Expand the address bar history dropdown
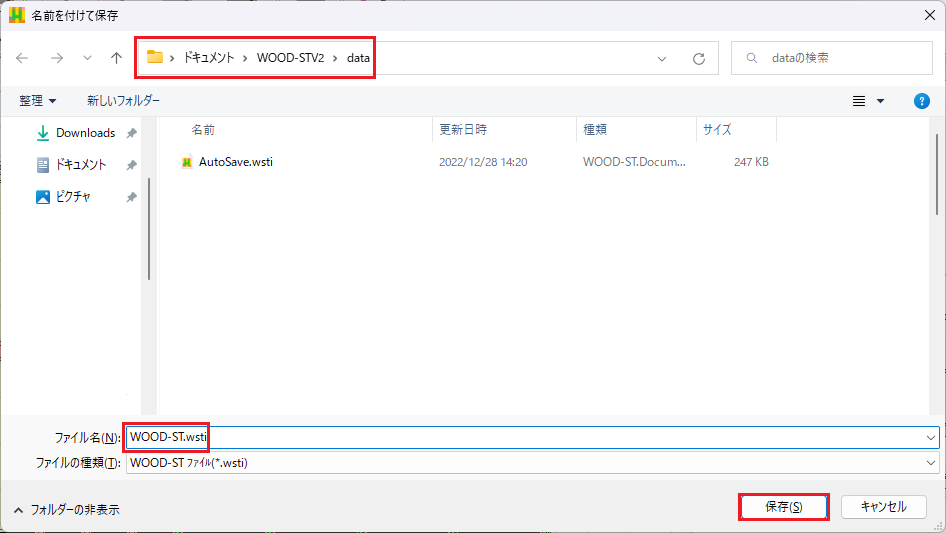This screenshot has width=946, height=533. [x=662, y=58]
